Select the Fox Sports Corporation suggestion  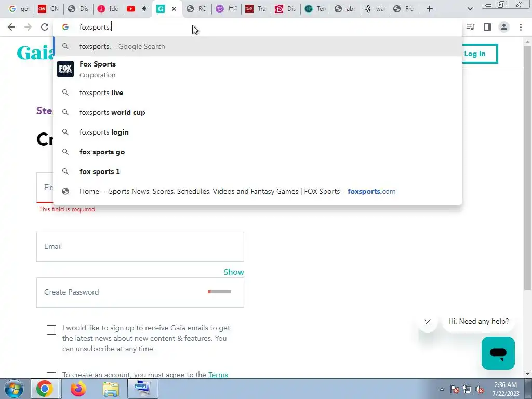258,69
